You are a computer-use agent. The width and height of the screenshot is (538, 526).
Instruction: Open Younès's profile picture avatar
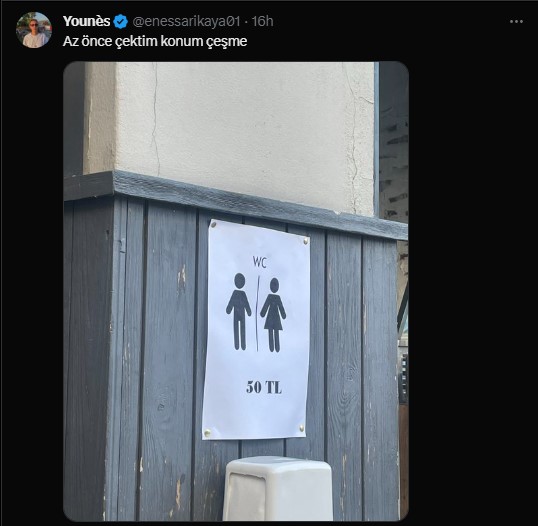[34, 30]
